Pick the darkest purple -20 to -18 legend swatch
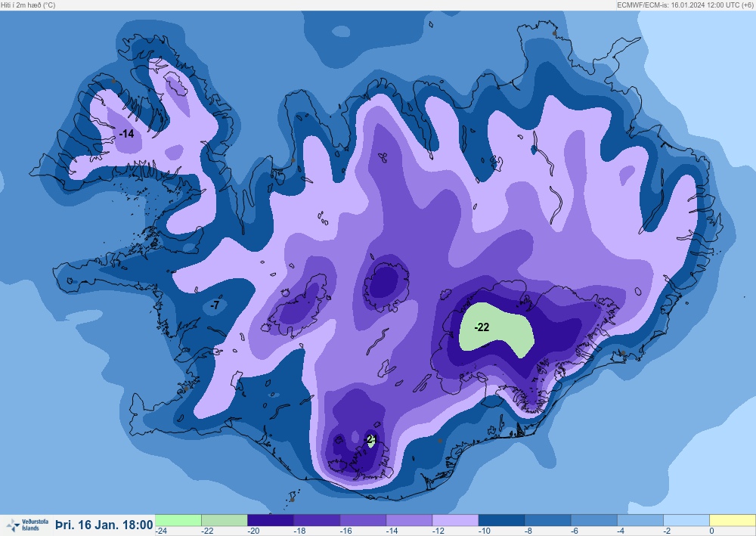This screenshot has height=536, width=756. click(271, 520)
